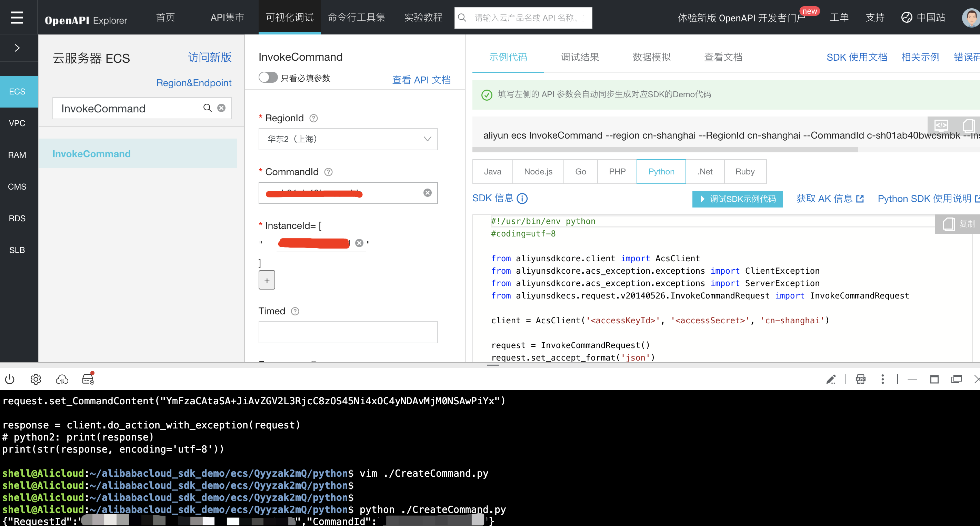Viewport: 980px width, 526px height.
Task: Click the help icon next to RegionId
Action: (313, 118)
